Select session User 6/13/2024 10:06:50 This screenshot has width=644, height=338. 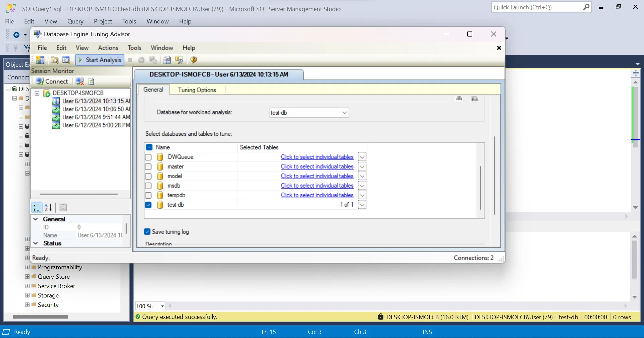pyautogui.click(x=96, y=109)
